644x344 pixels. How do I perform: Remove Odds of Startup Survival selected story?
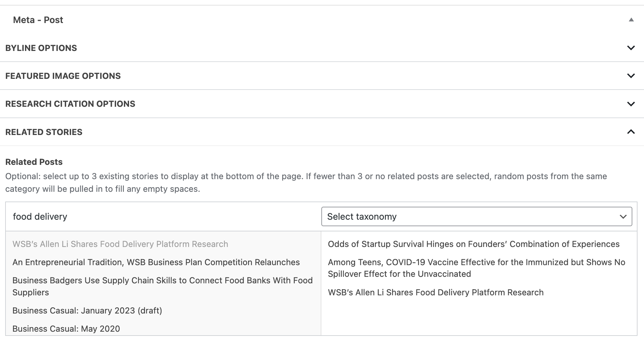473,244
